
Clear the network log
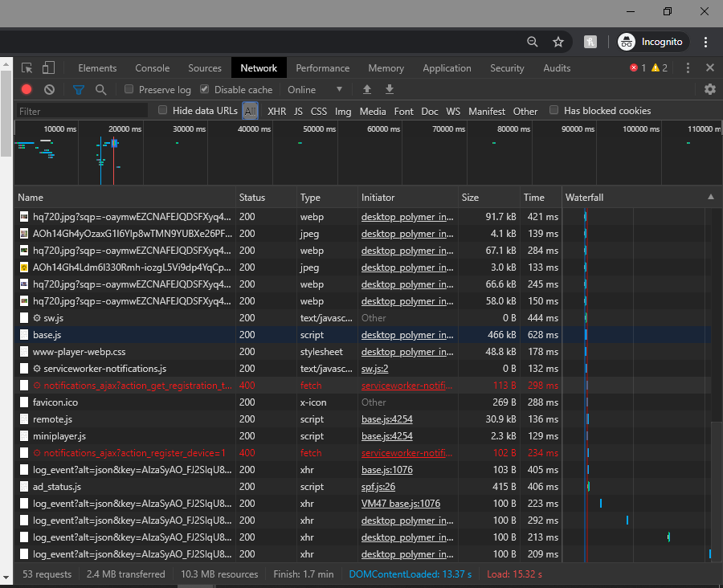tap(49, 90)
